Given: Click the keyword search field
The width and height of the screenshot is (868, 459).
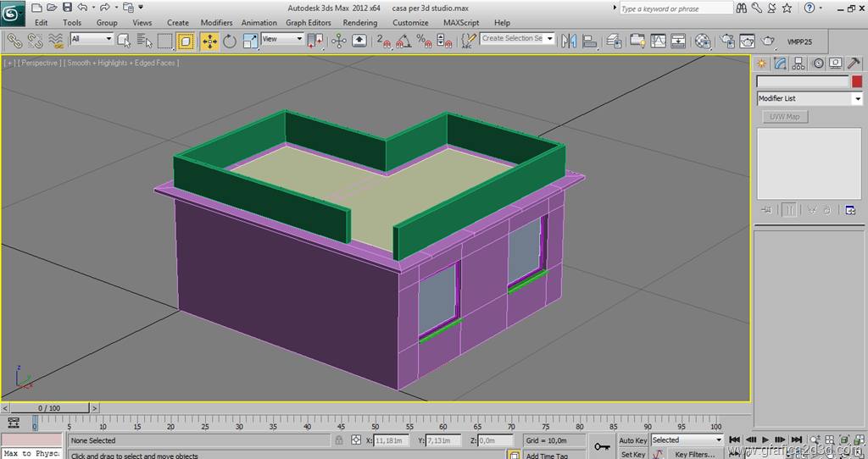Looking at the screenshot, I should (675, 8).
